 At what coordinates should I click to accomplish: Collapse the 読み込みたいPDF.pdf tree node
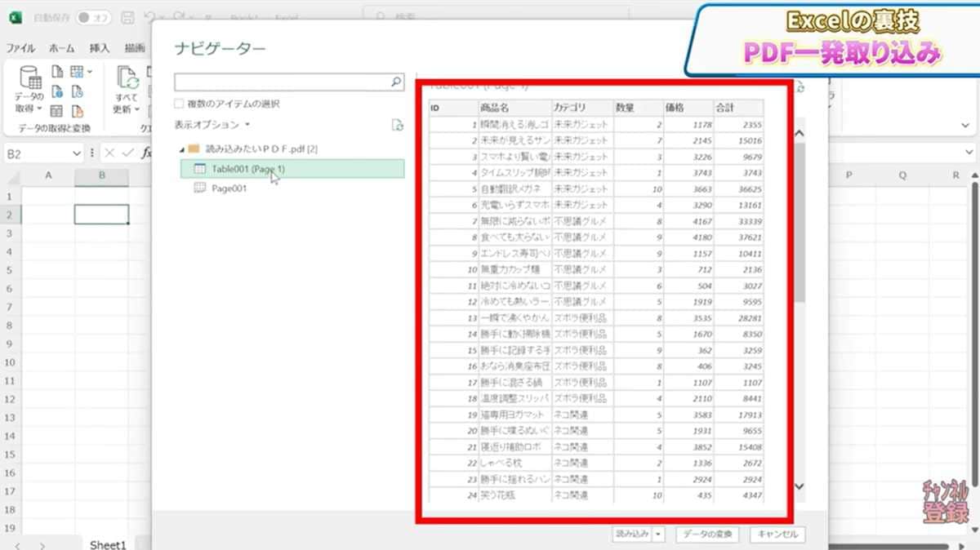(183, 149)
